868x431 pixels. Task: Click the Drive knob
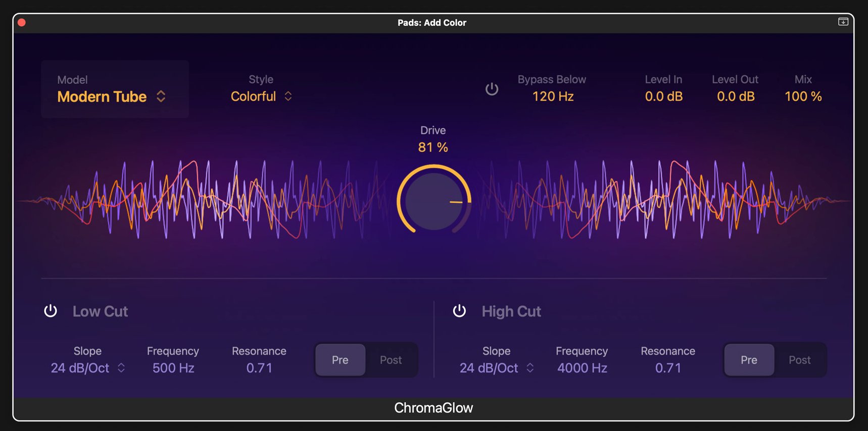coord(434,201)
